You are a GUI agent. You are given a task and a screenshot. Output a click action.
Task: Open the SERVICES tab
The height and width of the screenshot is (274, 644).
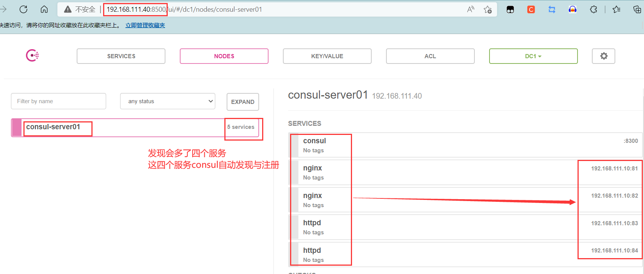[x=121, y=56]
